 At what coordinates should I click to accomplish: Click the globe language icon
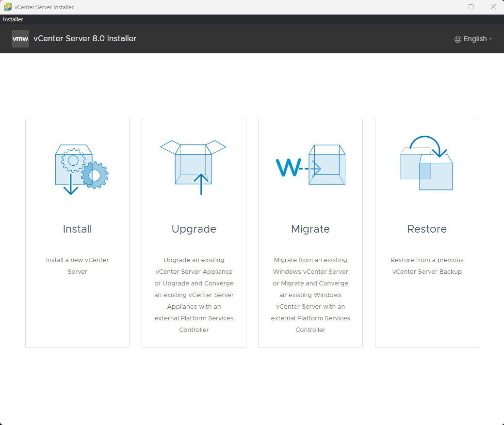[458, 39]
